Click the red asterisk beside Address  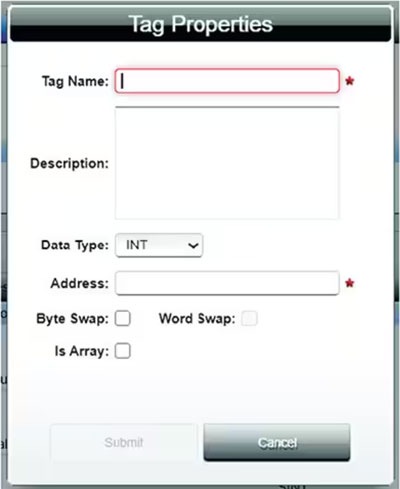click(x=350, y=283)
